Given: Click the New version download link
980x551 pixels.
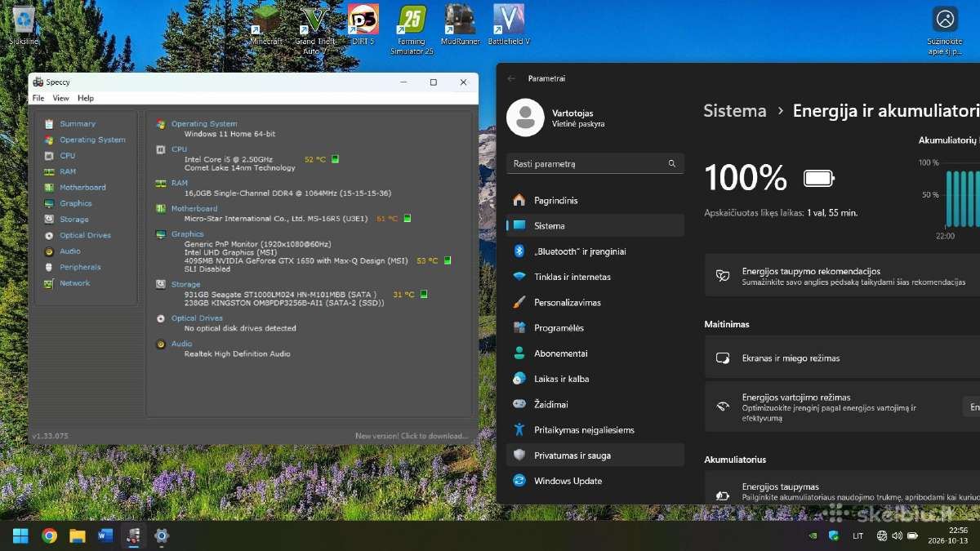Looking at the screenshot, I should [412, 436].
